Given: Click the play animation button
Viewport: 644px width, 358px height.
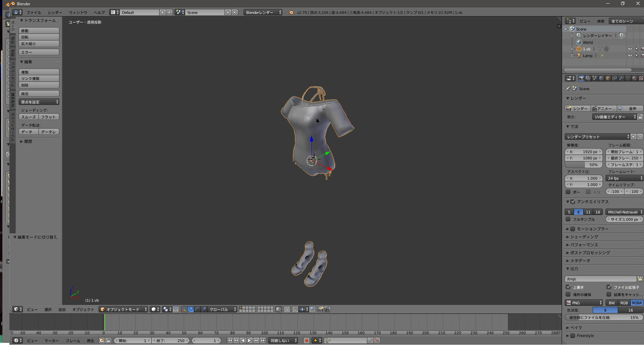Looking at the screenshot, I should pyautogui.click(x=250, y=340).
